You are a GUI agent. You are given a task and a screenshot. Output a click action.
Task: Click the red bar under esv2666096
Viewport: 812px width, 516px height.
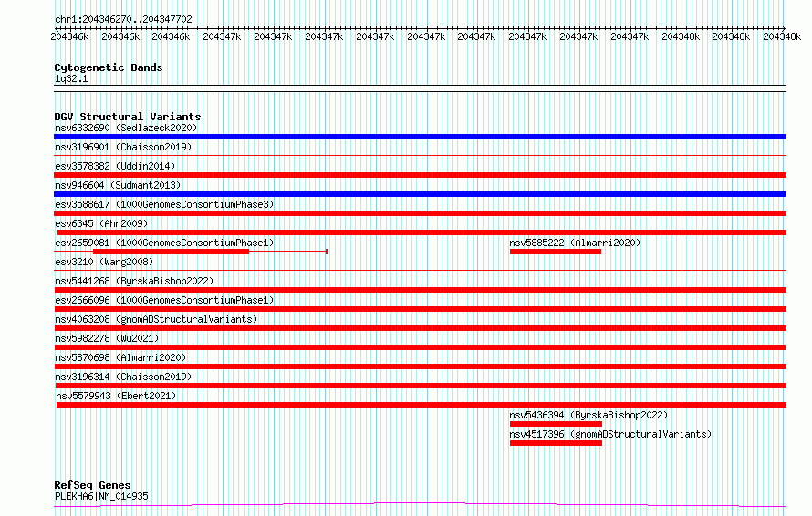pyautogui.click(x=420, y=309)
